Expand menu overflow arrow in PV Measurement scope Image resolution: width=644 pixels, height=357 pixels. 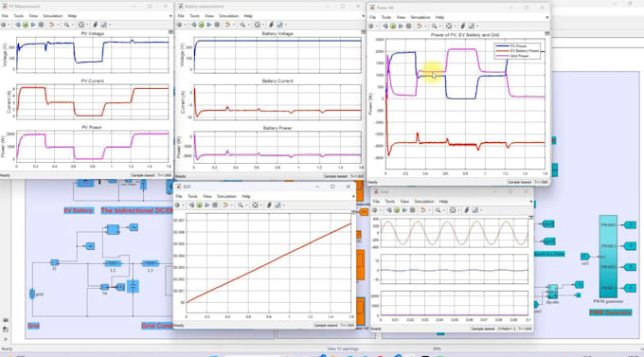click(x=170, y=16)
